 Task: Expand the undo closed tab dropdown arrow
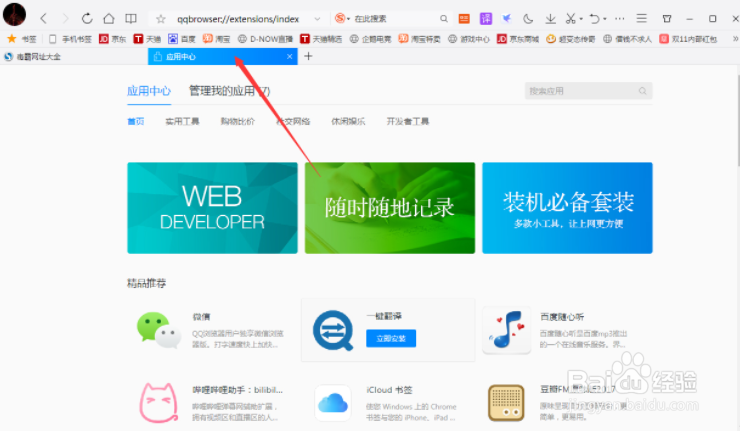(x=605, y=19)
